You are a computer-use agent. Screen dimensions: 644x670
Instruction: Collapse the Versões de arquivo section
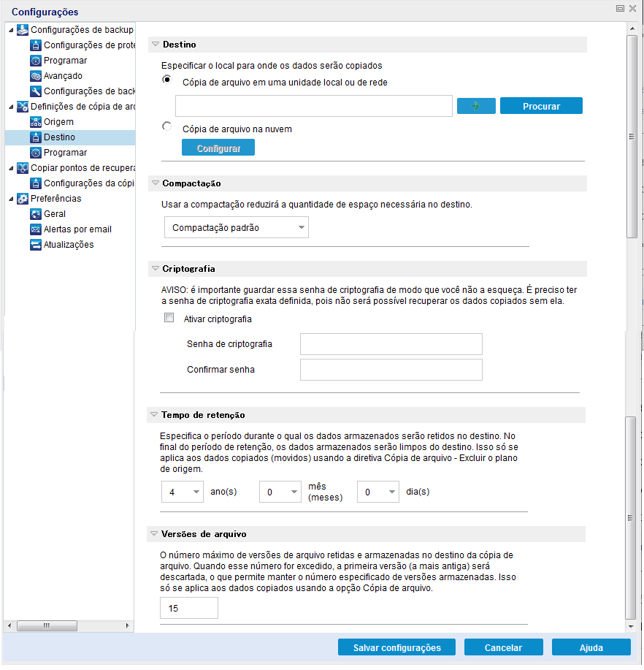click(x=154, y=534)
